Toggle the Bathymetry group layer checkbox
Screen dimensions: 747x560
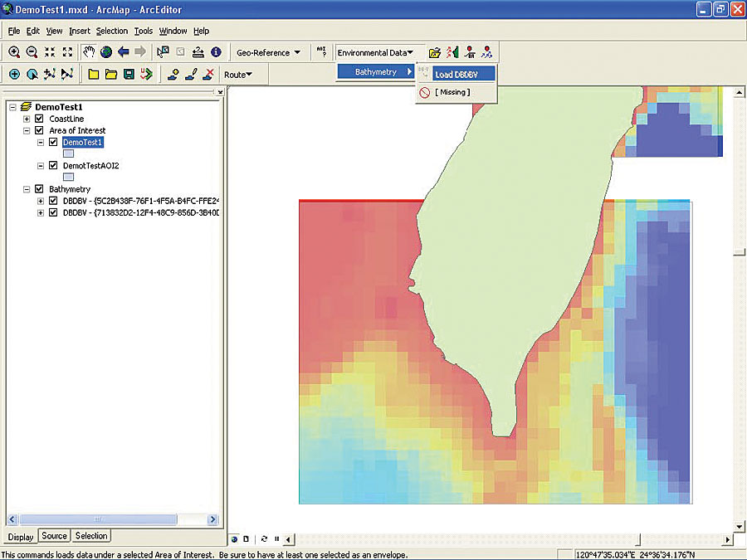click(39, 189)
